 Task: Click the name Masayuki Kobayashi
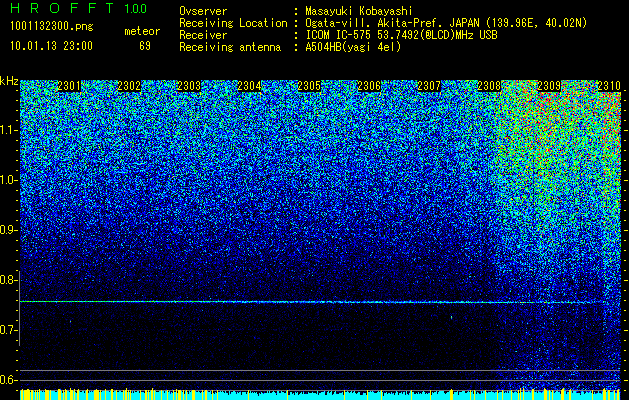click(x=359, y=11)
